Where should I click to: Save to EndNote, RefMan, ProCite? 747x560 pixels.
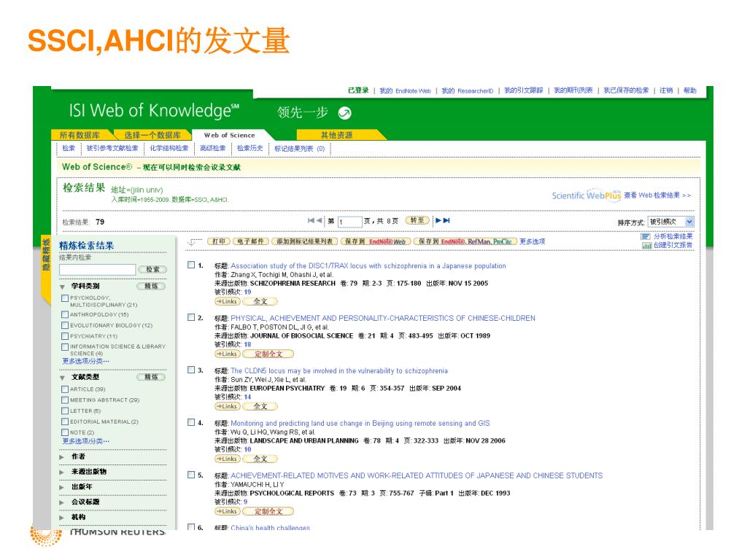tap(465, 241)
